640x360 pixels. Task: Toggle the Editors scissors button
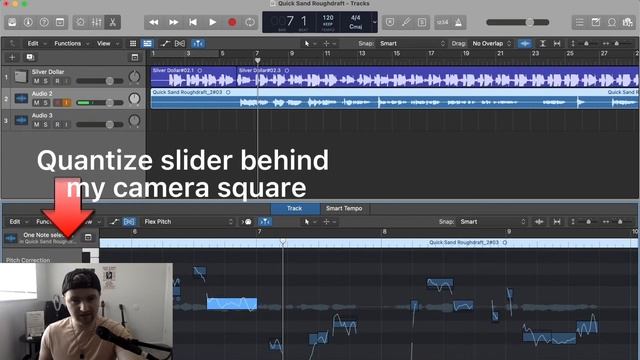[113, 22]
